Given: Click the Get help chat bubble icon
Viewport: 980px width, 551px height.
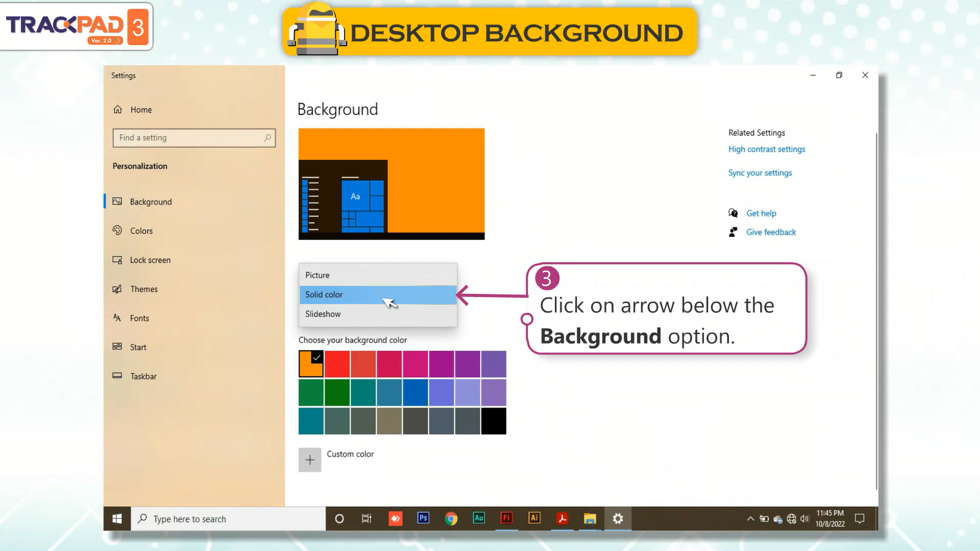Looking at the screenshot, I should 733,213.
